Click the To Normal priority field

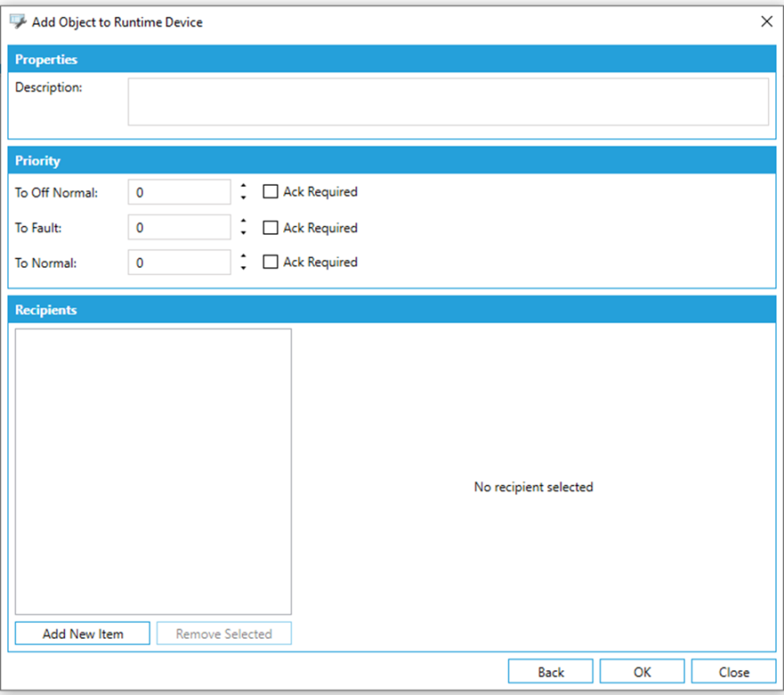tap(179, 263)
